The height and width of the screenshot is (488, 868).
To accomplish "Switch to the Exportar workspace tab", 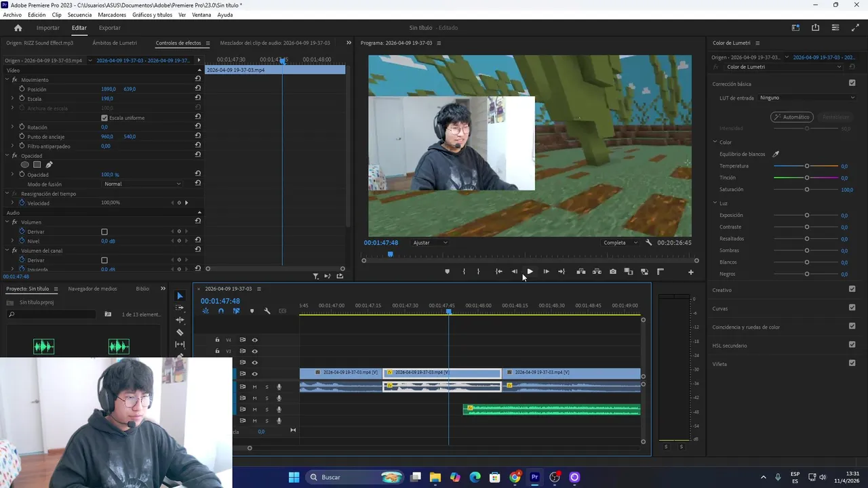I will click(110, 28).
